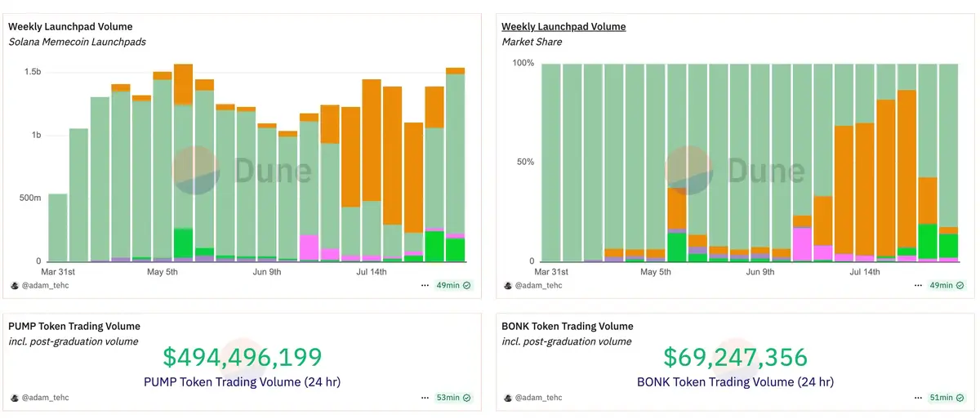Click the checkmark icon beside 53min
This screenshot has height=419, width=980.
pyautogui.click(x=466, y=398)
